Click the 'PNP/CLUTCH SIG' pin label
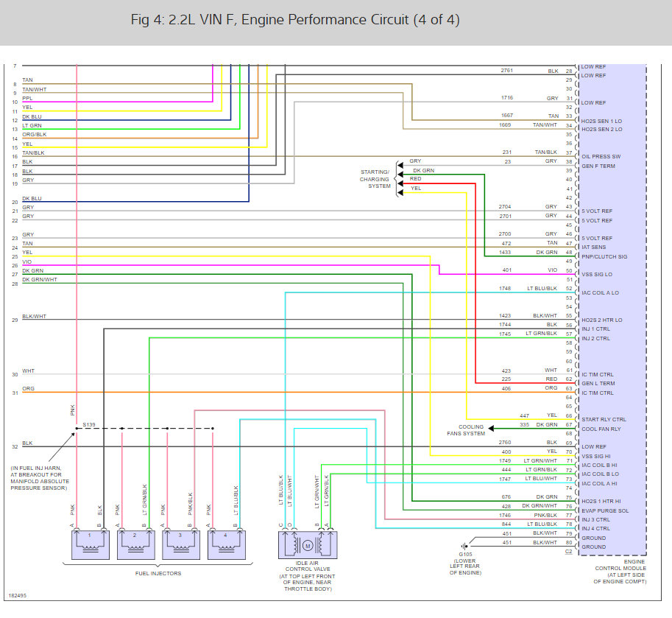This screenshot has width=672, height=618. click(x=604, y=256)
